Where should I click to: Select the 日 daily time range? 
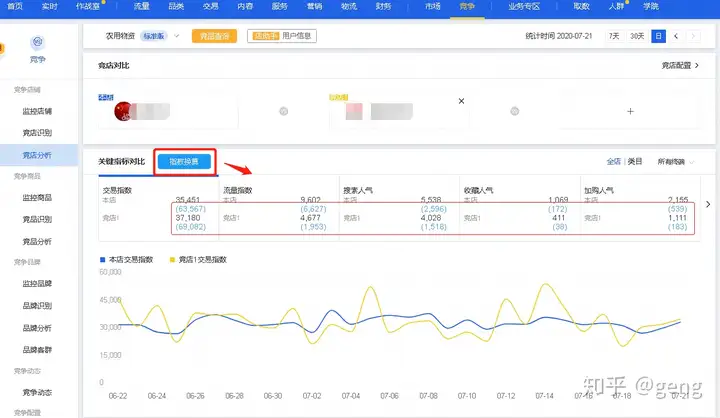point(658,36)
